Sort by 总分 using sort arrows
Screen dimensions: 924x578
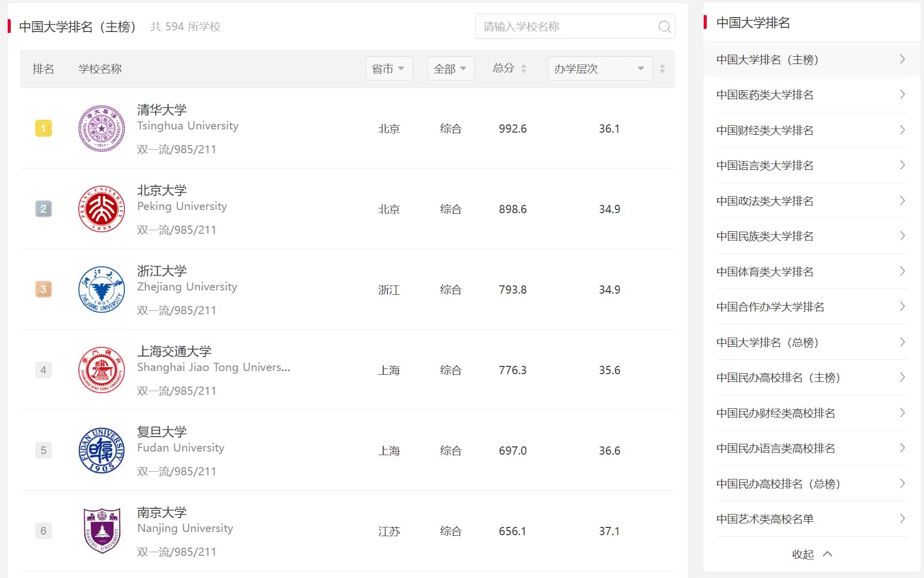tap(524, 69)
